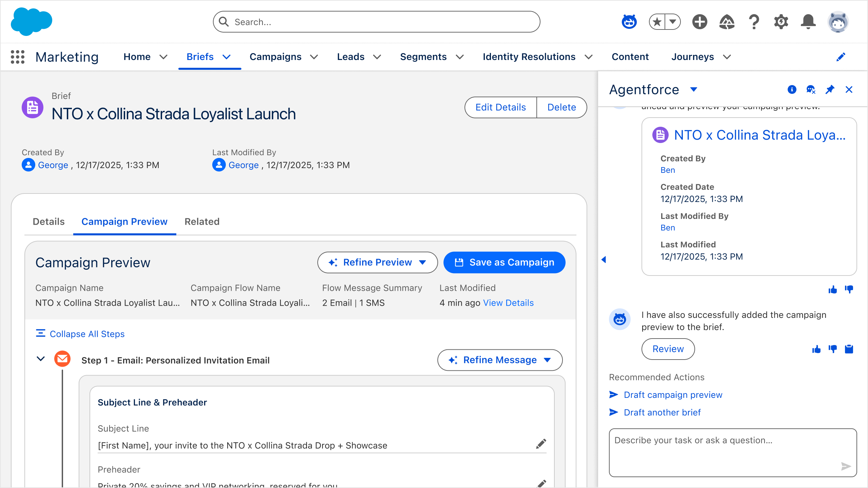Click the global create plus icon
This screenshot has height=488, width=868.
click(699, 22)
